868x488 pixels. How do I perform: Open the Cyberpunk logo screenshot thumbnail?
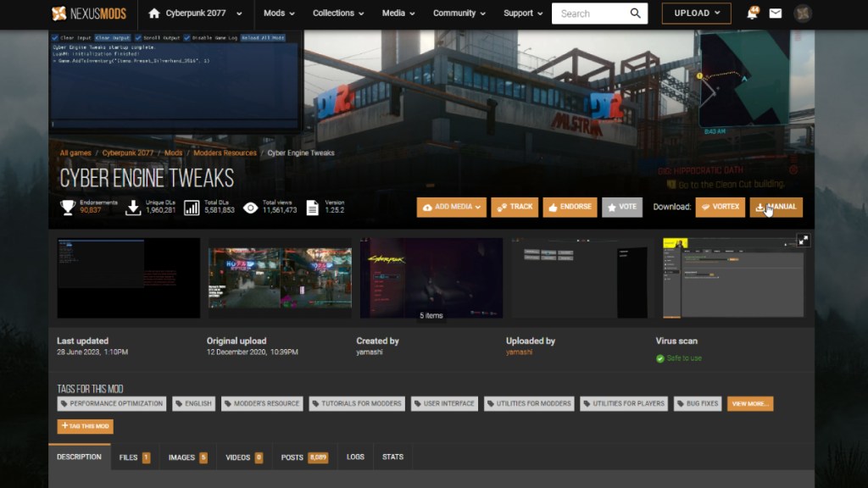(x=431, y=278)
